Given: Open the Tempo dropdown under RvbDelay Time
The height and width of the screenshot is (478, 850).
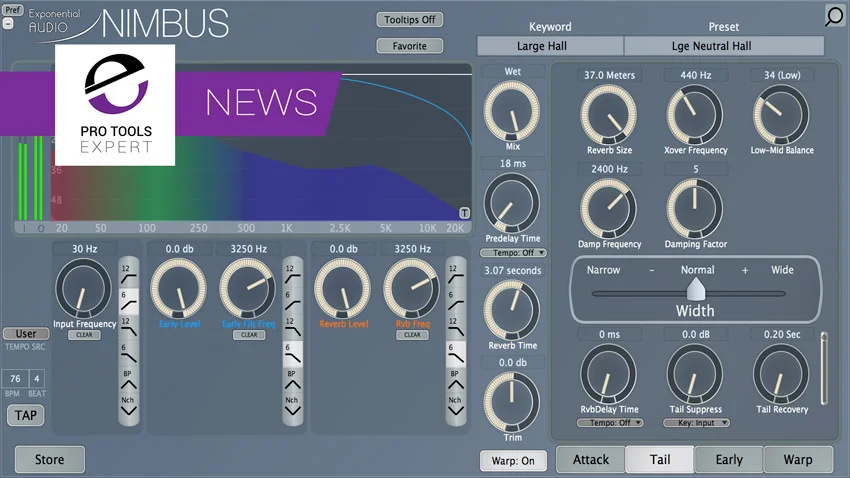Looking at the screenshot, I should [610, 423].
